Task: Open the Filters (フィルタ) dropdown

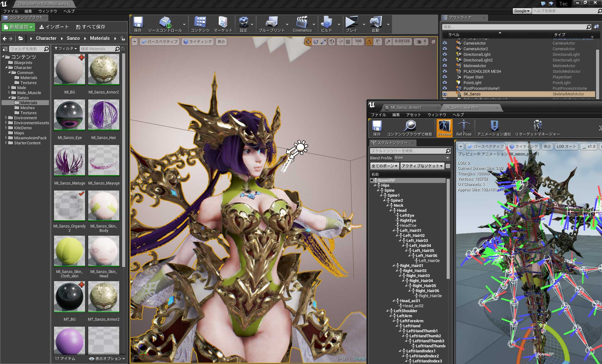Action: point(65,49)
